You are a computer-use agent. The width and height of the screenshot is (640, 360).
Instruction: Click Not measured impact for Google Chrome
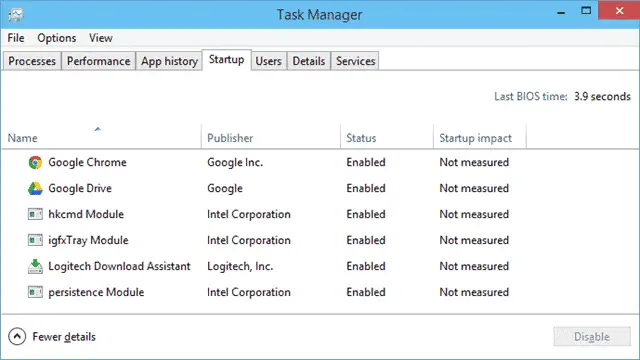point(474,162)
